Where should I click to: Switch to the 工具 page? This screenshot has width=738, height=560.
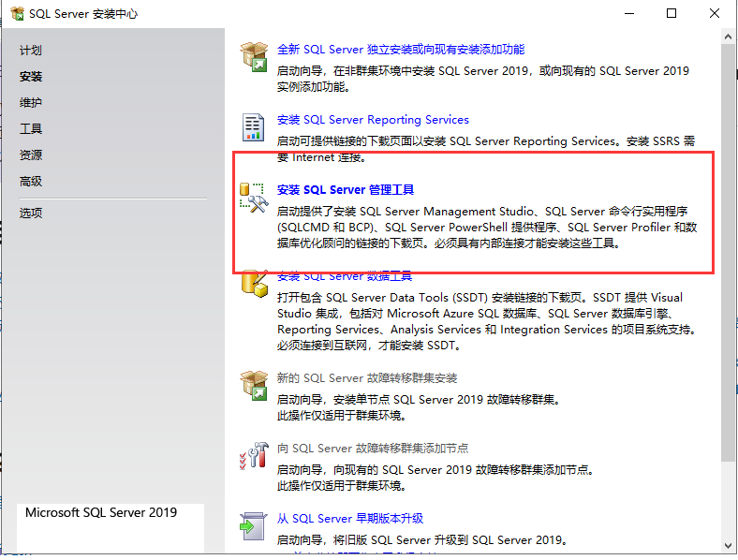(31, 129)
